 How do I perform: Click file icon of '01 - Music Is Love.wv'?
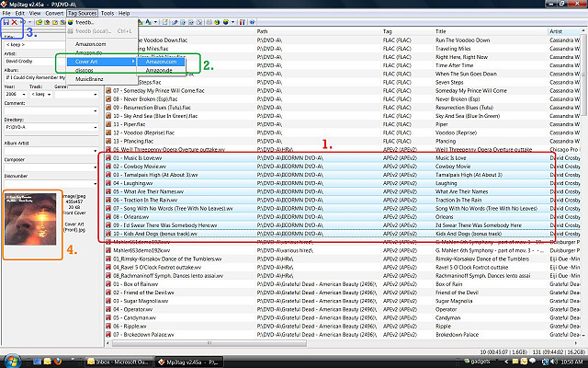tap(108, 158)
